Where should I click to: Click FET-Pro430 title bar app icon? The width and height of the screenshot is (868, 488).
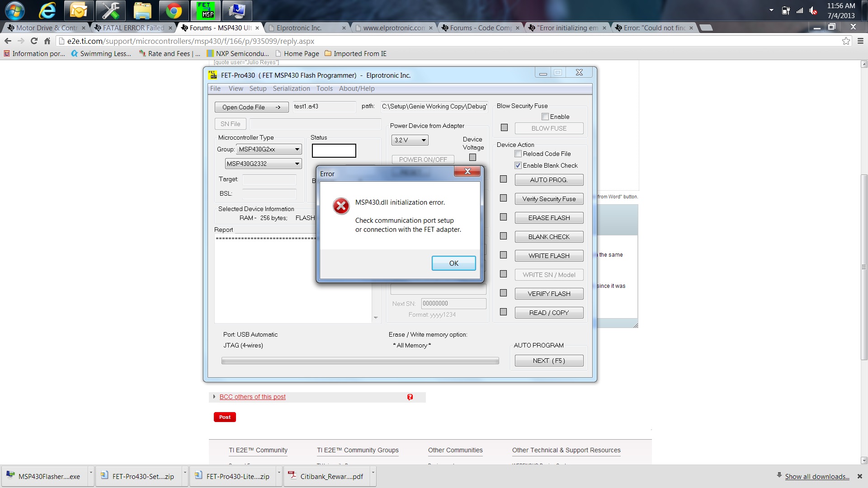point(212,75)
